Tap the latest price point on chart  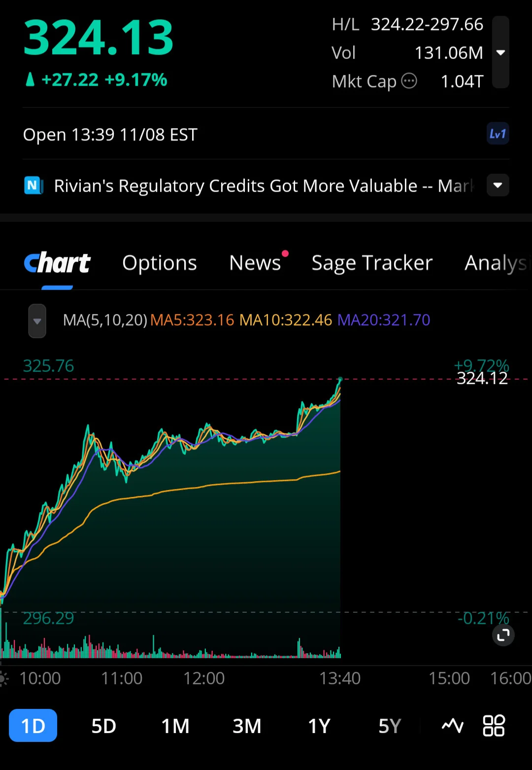340,379
